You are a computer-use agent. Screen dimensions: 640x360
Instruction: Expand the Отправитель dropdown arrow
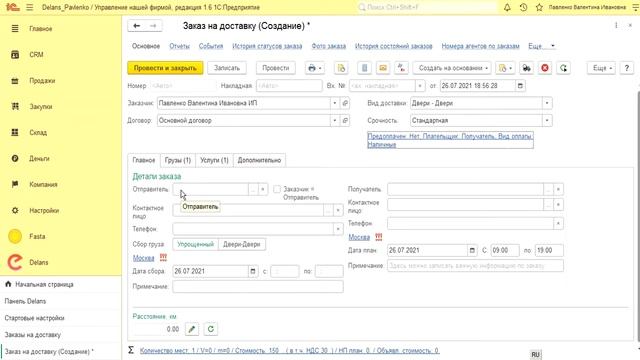click(x=263, y=189)
